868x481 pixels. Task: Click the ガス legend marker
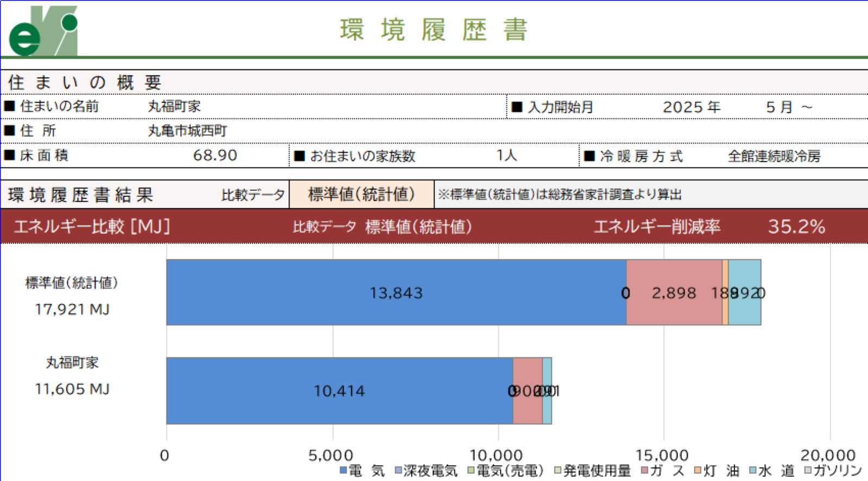tap(644, 470)
